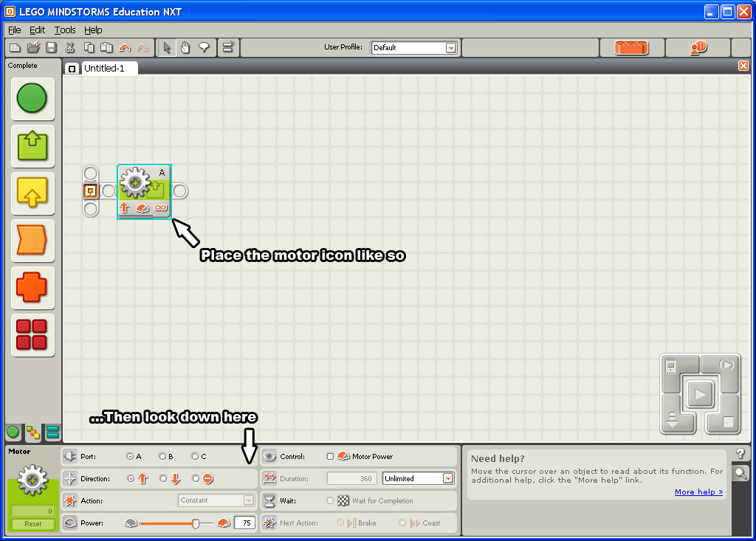Open the magnifier map view tab
Viewport: 756px width, 541px height.
pyautogui.click(x=740, y=473)
